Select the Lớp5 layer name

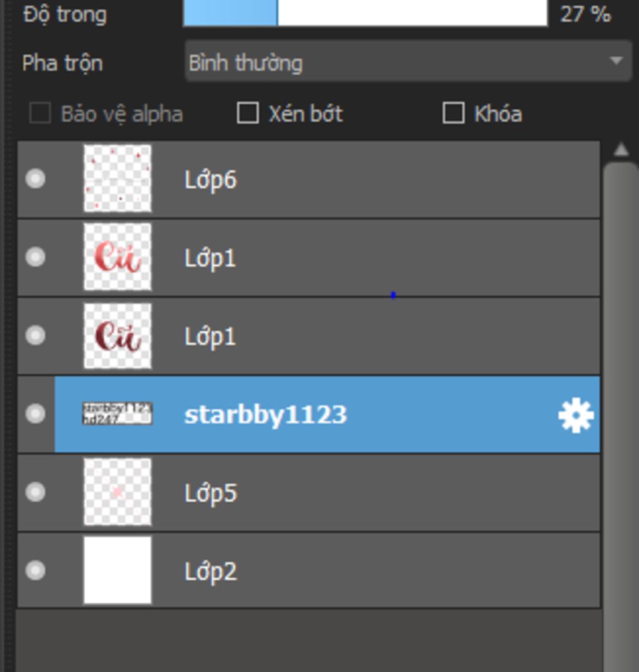[210, 493]
